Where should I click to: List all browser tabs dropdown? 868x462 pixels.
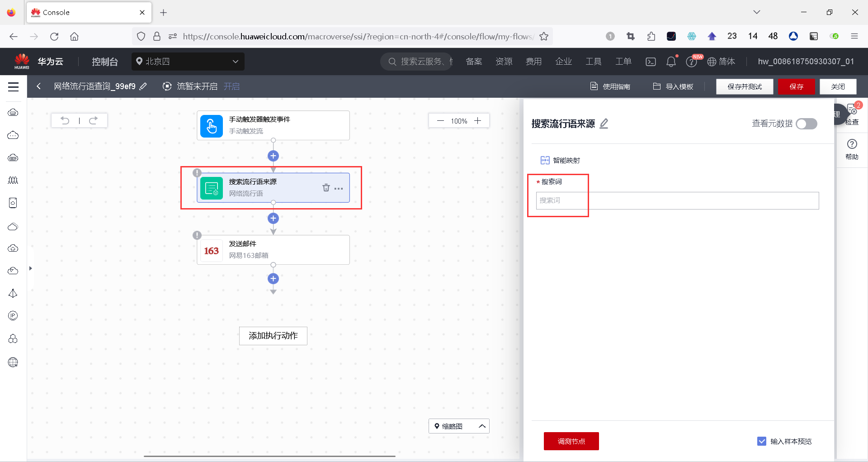point(757,12)
